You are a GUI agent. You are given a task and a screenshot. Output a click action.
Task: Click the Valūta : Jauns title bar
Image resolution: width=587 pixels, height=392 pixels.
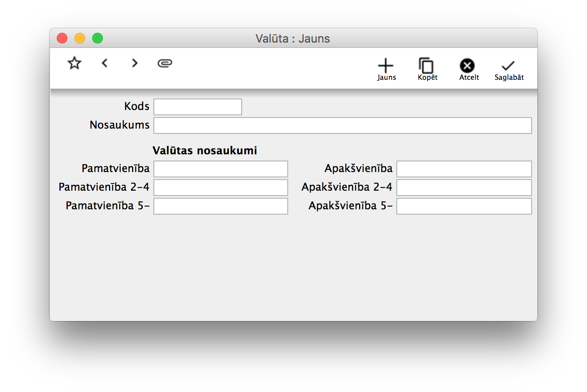(x=293, y=39)
